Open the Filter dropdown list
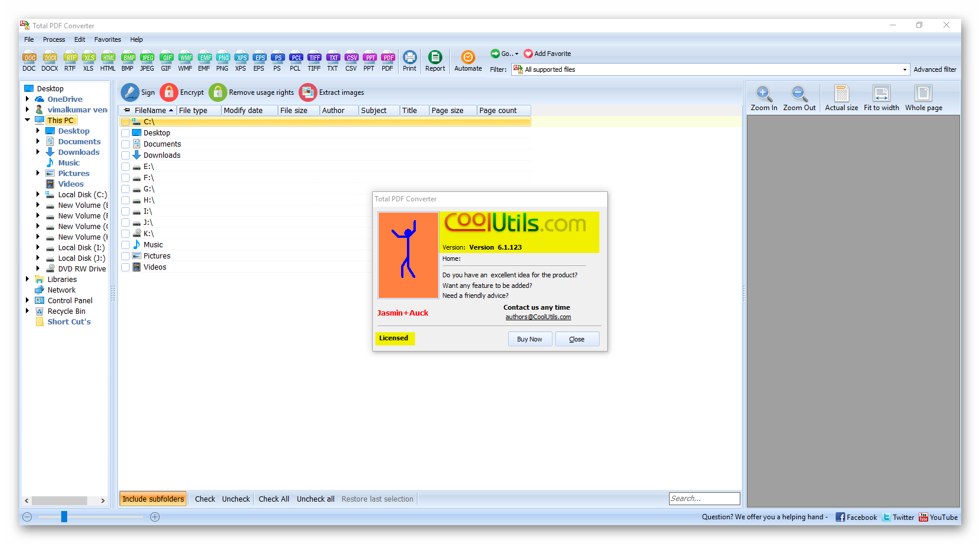This screenshot has width=980, height=544. tap(905, 69)
